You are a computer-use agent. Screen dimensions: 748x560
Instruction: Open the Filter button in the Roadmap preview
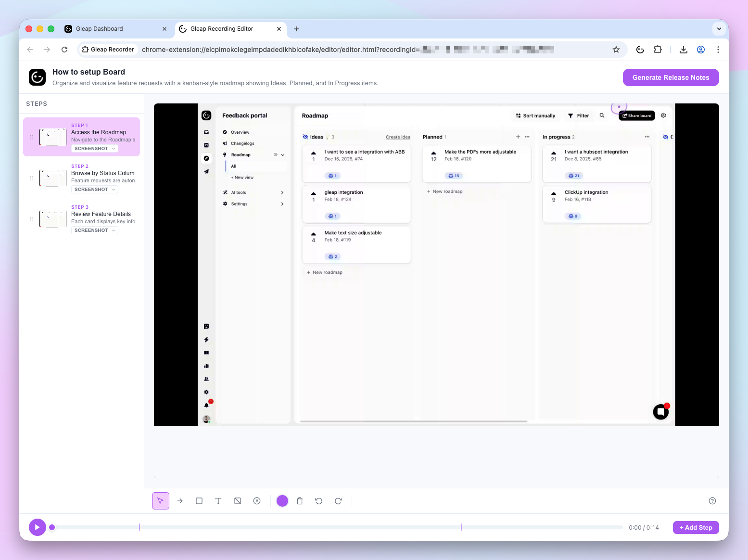click(x=579, y=116)
